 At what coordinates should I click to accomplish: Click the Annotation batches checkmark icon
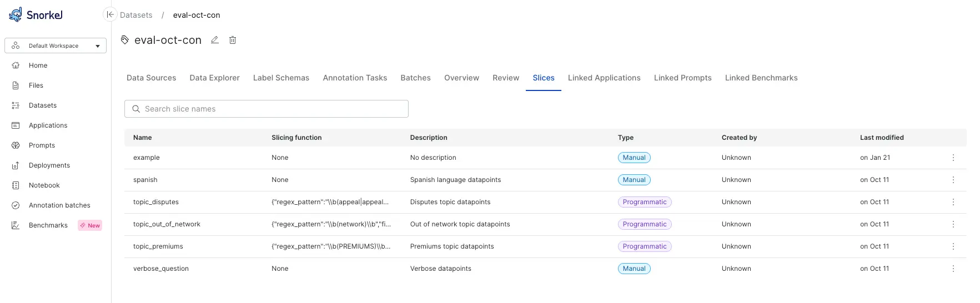tap(16, 205)
